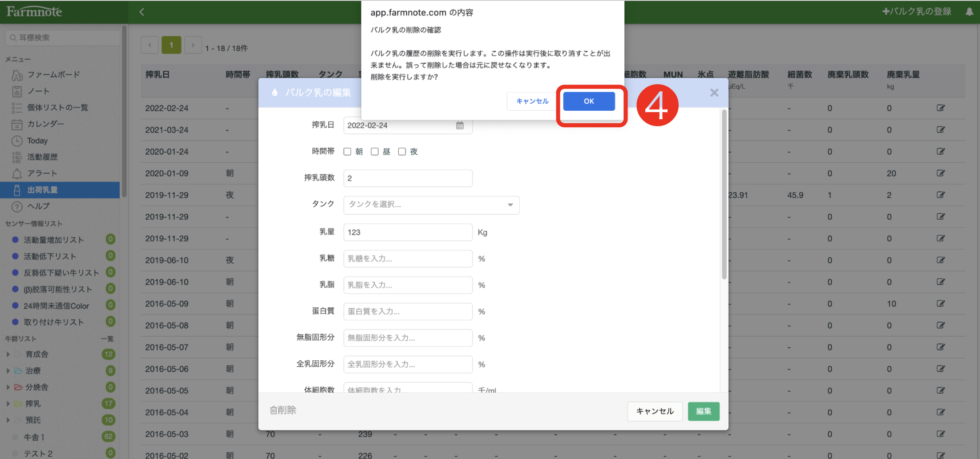The width and height of the screenshot is (980, 459).
Task: Edit icon for 2020-01-09 row
Action: tap(940, 173)
